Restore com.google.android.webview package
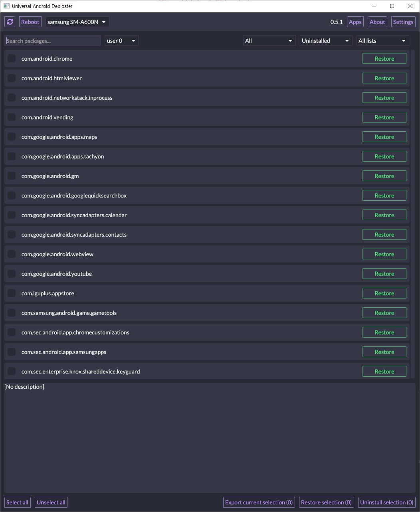The width and height of the screenshot is (420, 512). tap(384, 254)
